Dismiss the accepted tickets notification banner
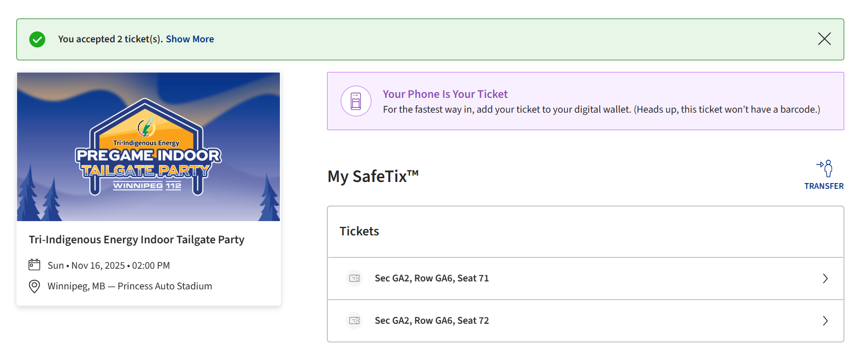The height and width of the screenshot is (347, 868). tap(824, 39)
